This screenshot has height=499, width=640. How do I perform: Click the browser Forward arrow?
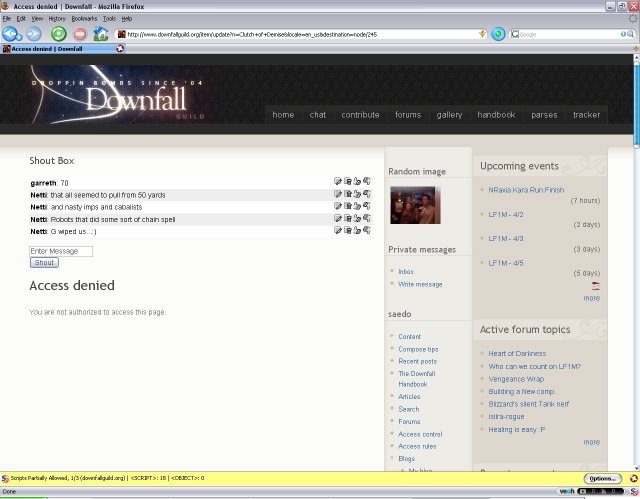(x=34, y=34)
